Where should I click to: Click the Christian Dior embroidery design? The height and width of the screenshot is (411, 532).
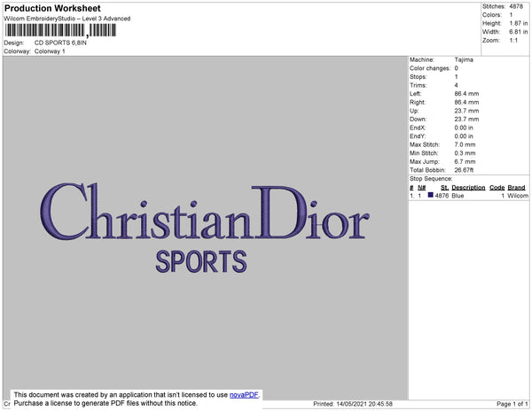(x=205, y=211)
